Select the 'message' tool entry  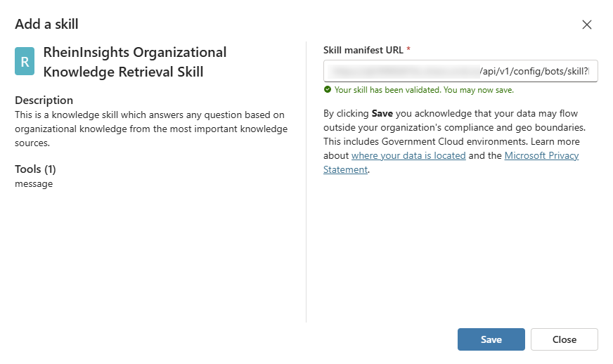point(34,184)
